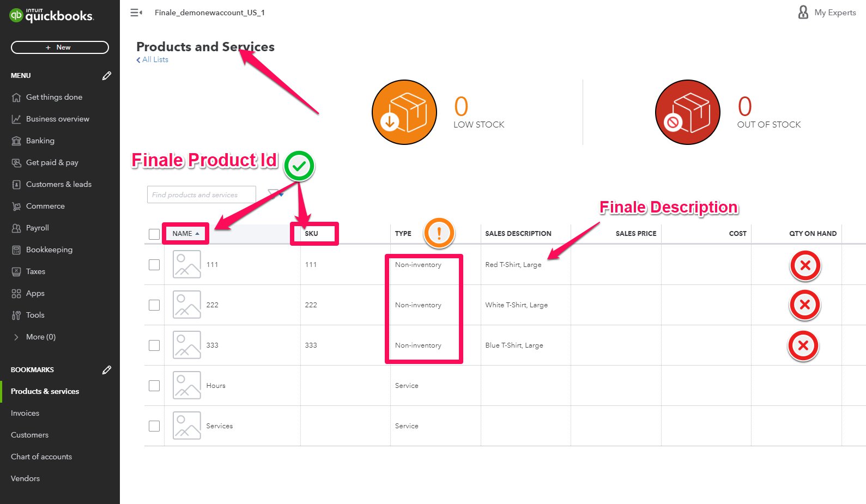This screenshot has height=504, width=866.
Task: Click the orange Low Stock box icon
Action: 404,112
